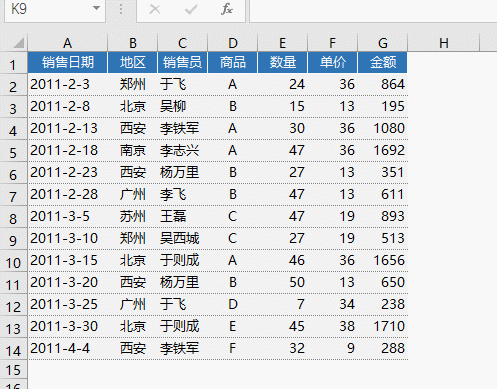
Task: Click the product cell F
Action: 233,348
